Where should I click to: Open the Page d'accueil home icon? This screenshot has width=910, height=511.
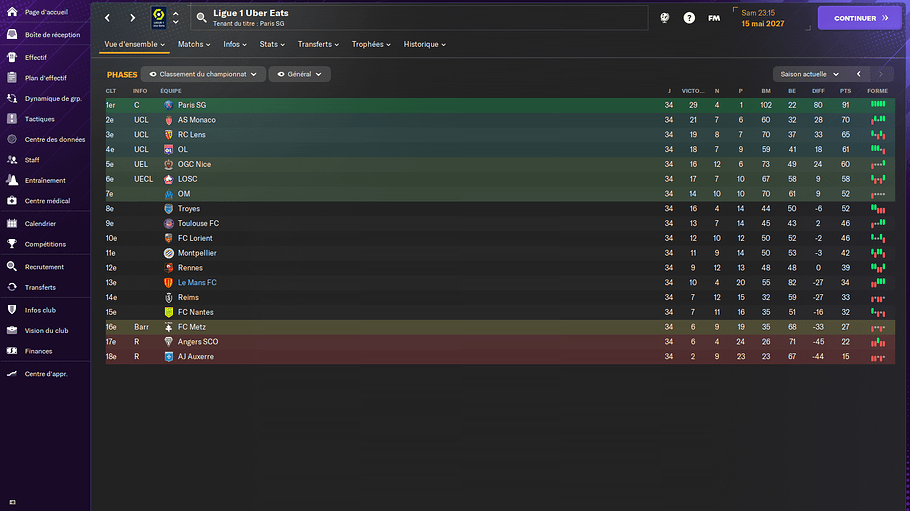tap(12, 12)
